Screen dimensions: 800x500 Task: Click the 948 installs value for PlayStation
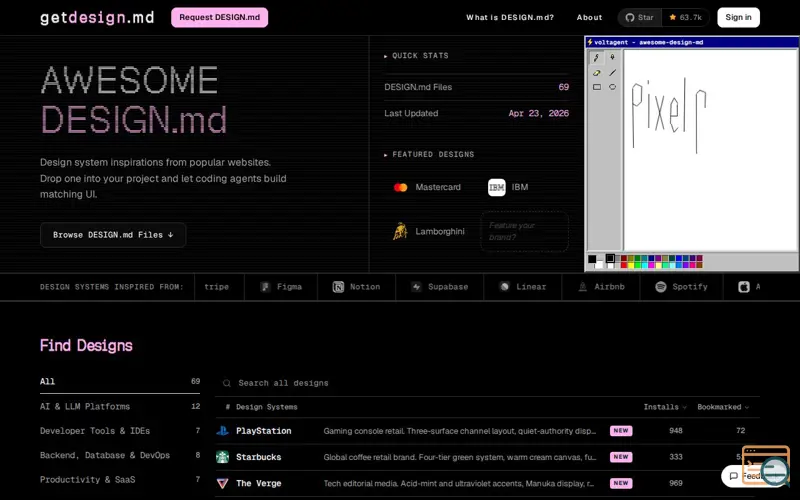point(676,431)
